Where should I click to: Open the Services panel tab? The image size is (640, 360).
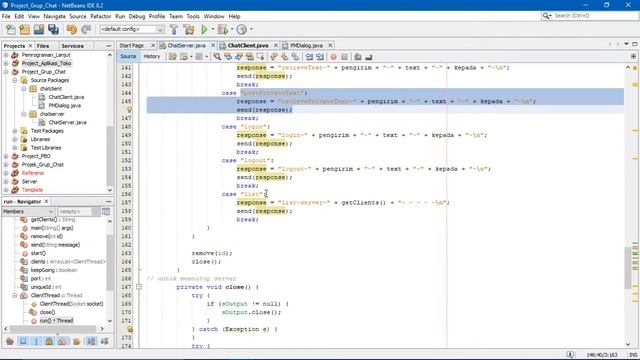click(72, 46)
